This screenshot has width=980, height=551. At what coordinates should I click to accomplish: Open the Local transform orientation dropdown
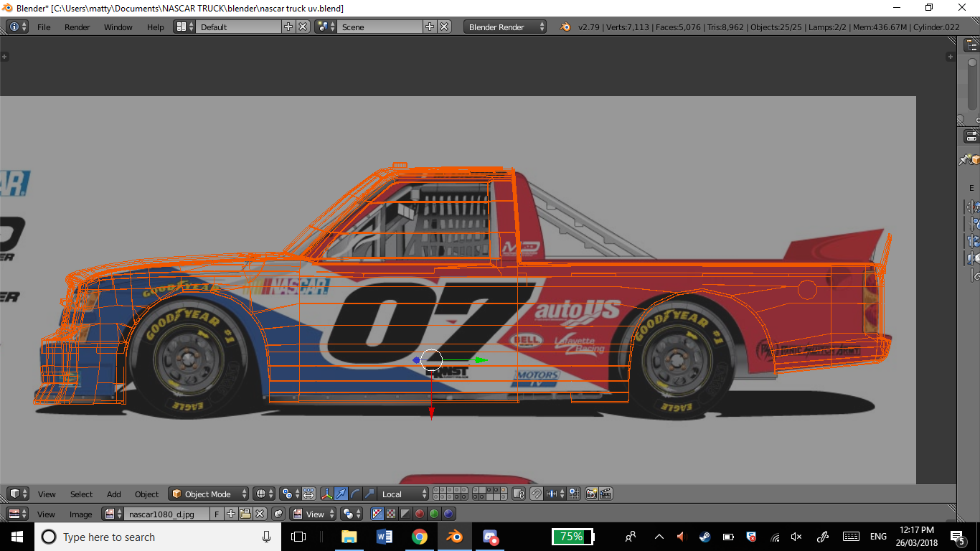click(x=403, y=494)
